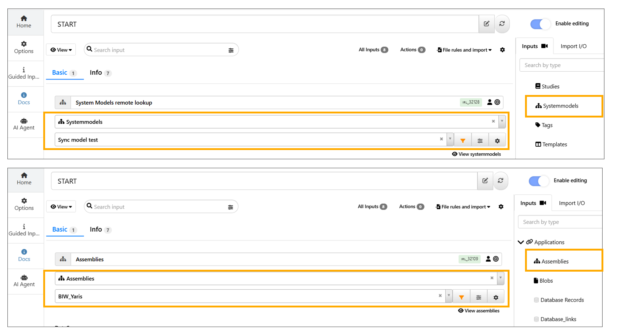Open the Systemmodels type dropdown arrow
The height and width of the screenshot is (330, 644).
502,121
